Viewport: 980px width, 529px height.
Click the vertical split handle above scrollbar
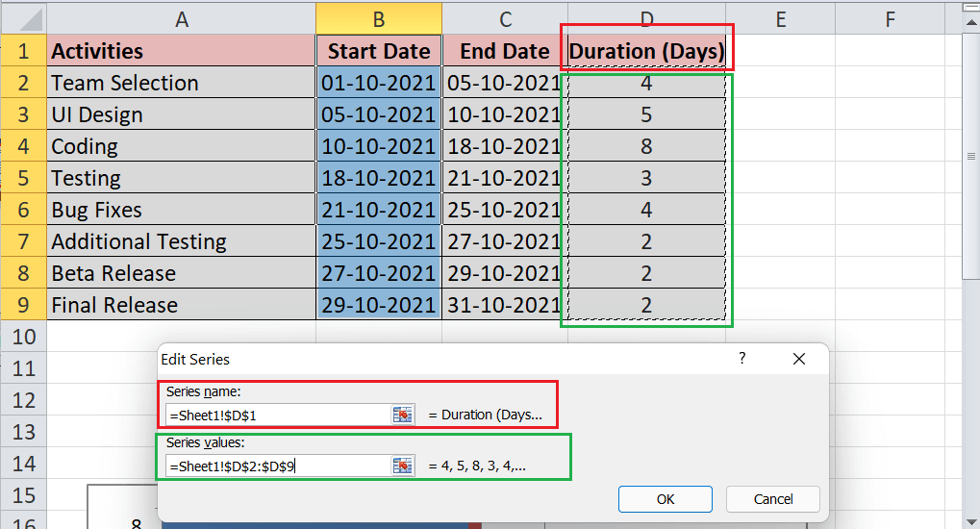(x=970, y=8)
